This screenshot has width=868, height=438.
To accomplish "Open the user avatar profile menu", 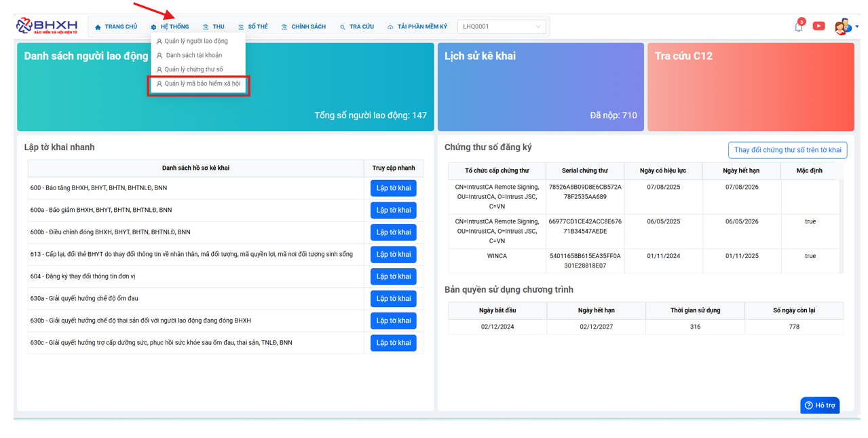I will coord(842,26).
